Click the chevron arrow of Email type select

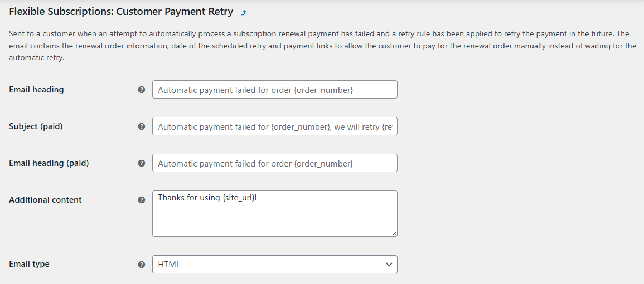tap(389, 265)
